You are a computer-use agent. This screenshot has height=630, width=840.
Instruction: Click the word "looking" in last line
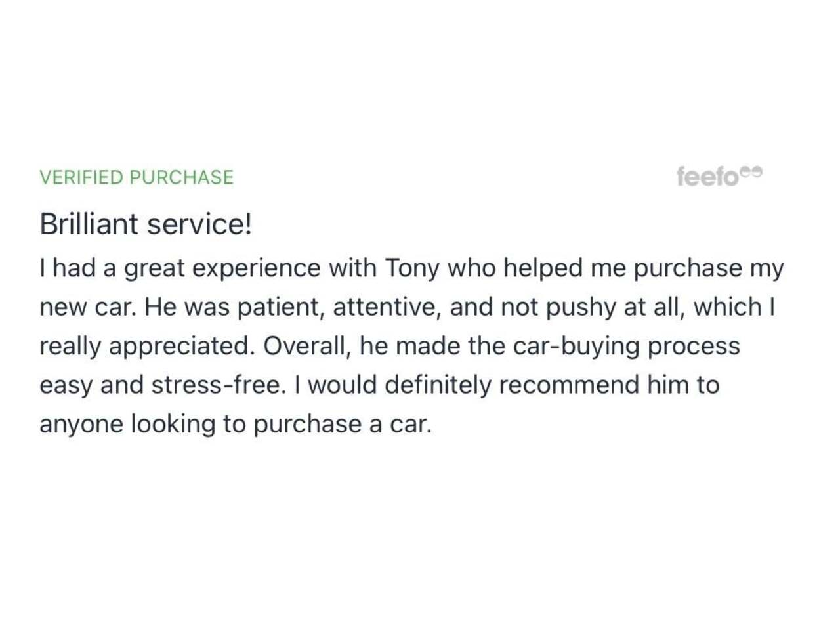[173, 424]
